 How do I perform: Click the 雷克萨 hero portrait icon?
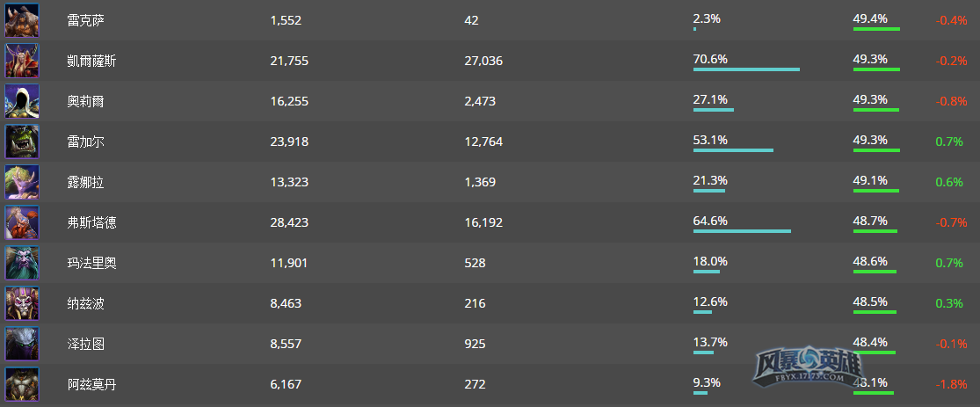pos(22,20)
